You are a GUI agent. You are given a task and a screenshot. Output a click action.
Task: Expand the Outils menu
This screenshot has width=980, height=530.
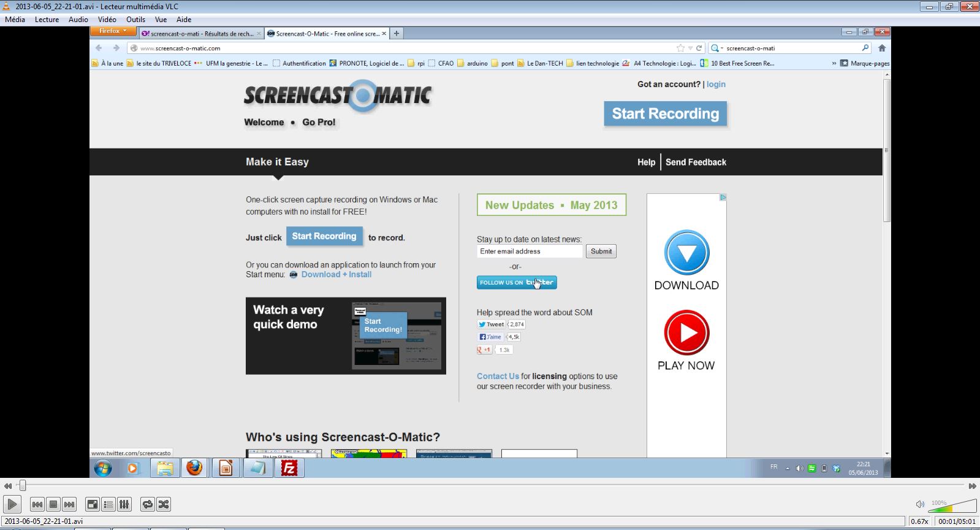tap(135, 19)
